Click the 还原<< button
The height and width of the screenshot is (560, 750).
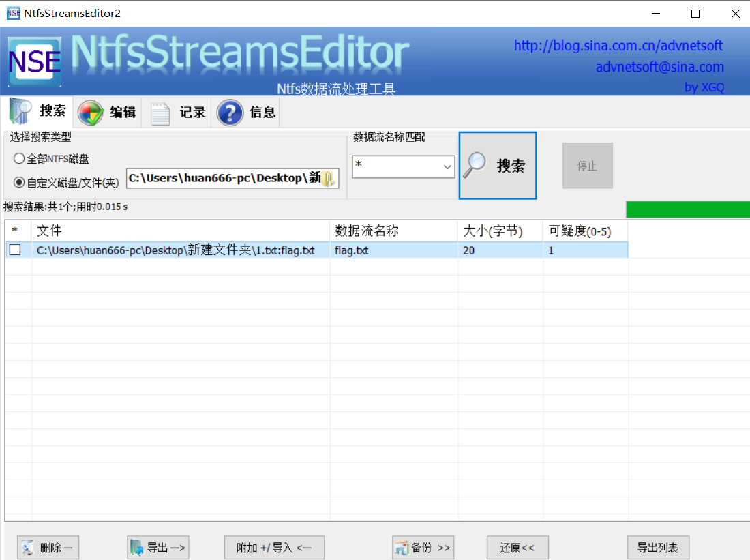[x=517, y=548]
